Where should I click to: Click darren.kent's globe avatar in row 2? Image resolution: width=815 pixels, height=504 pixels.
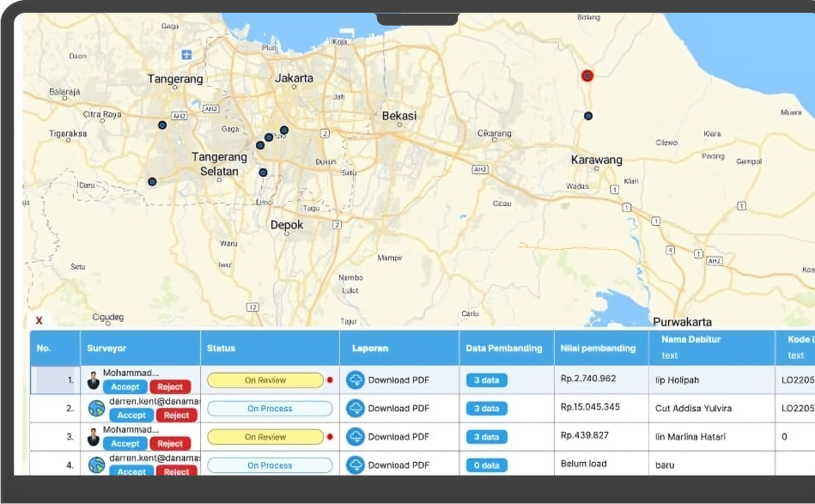(96, 409)
